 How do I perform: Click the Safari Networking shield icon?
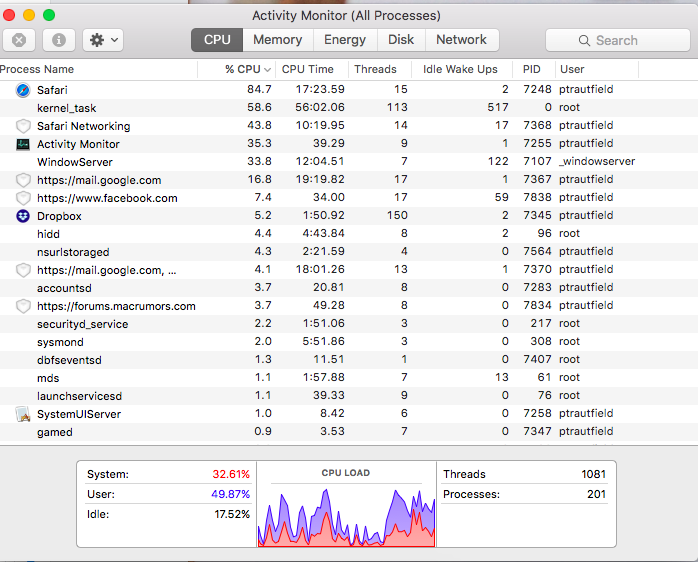(x=23, y=126)
